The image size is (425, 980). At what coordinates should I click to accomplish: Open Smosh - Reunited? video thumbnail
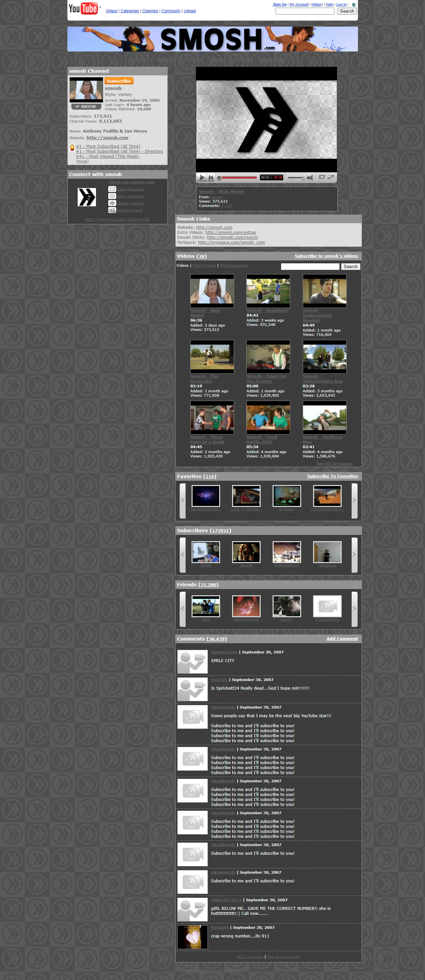[x=268, y=291]
